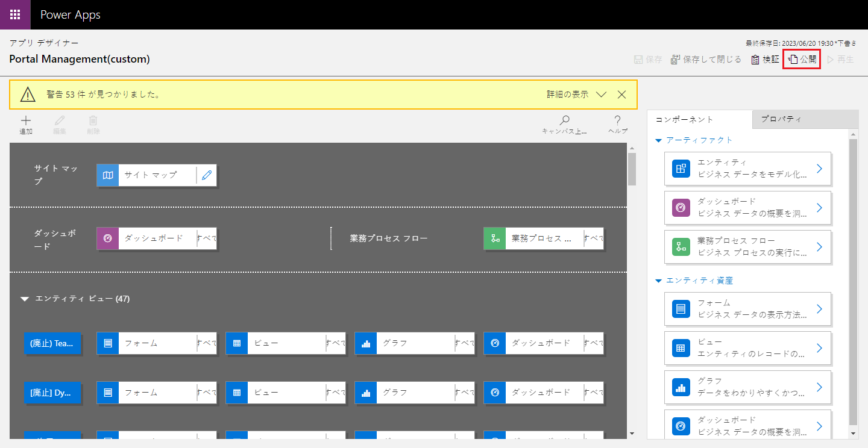Click the 検証 validate button
The height and width of the screenshot is (448, 868).
(x=764, y=60)
